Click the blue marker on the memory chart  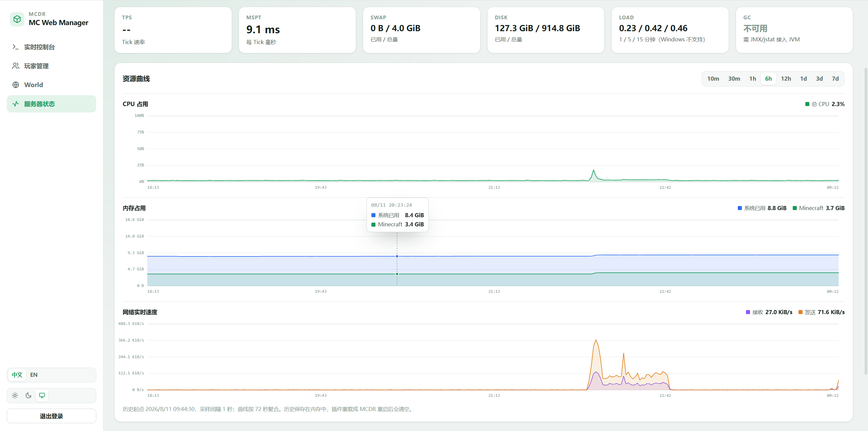397,256
